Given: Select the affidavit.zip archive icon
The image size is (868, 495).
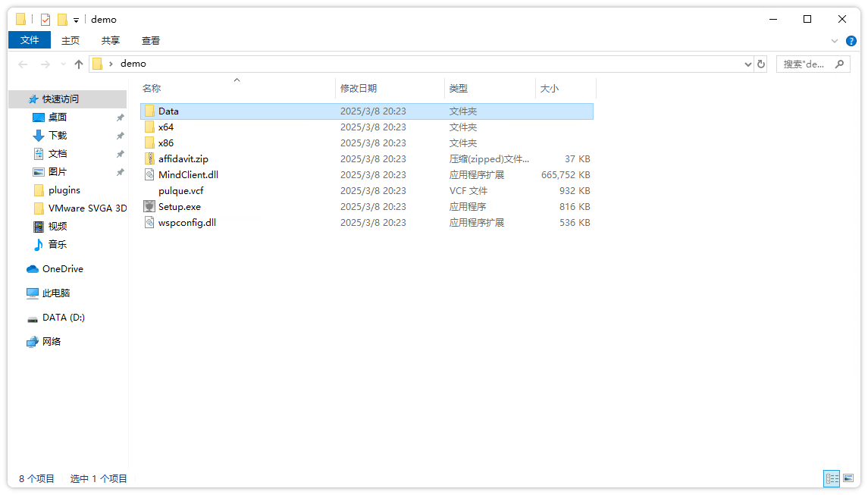Looking at the screenshot, I should 150,159.
